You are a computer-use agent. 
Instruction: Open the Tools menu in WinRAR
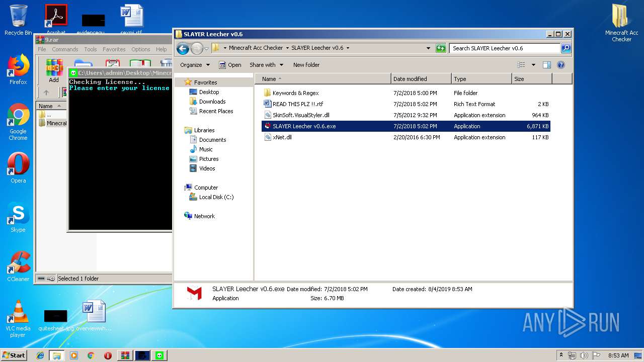point(91,49)
